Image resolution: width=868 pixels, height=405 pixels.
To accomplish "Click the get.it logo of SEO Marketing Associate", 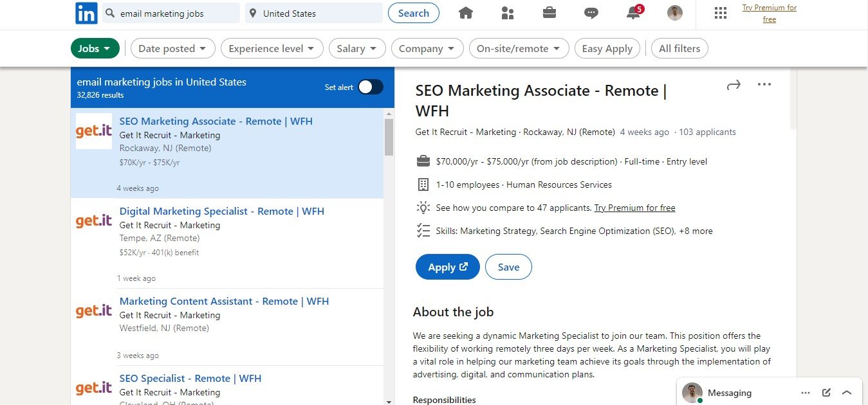I will click(x=94, y=131).
